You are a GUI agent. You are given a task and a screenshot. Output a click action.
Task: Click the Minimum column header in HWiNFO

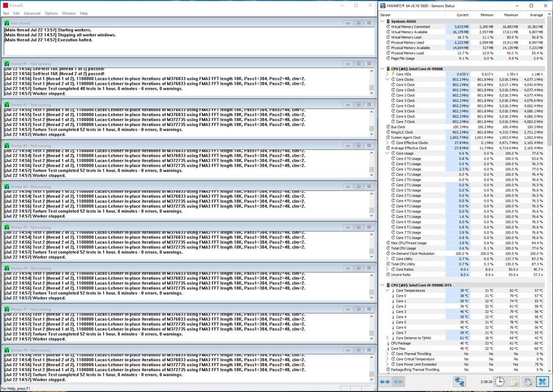pos(482,15)
